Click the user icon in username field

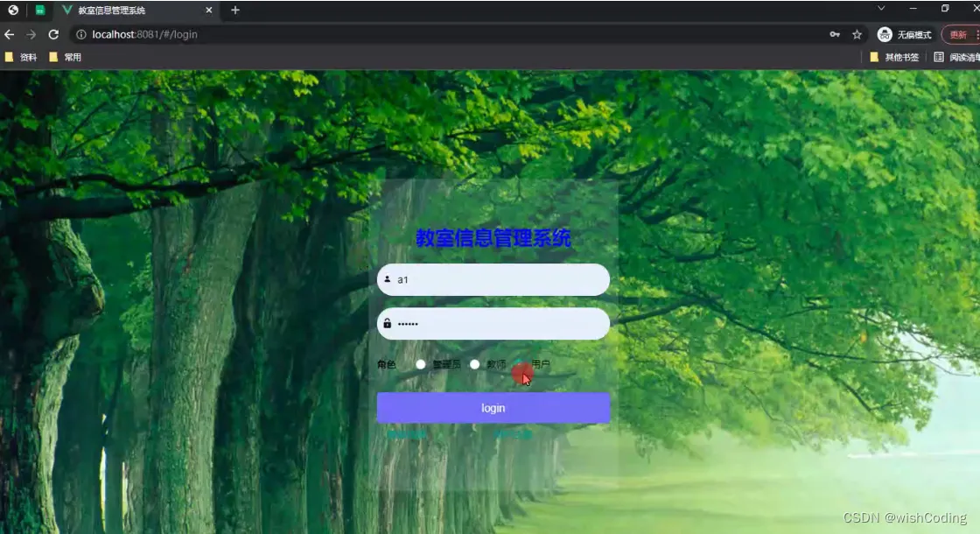tap(388, 279)
